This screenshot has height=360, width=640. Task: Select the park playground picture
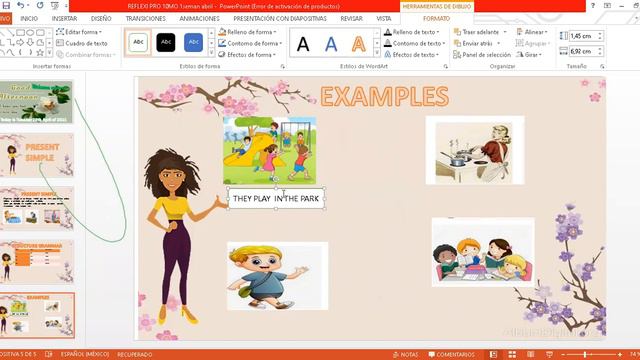tap(269, 150)
